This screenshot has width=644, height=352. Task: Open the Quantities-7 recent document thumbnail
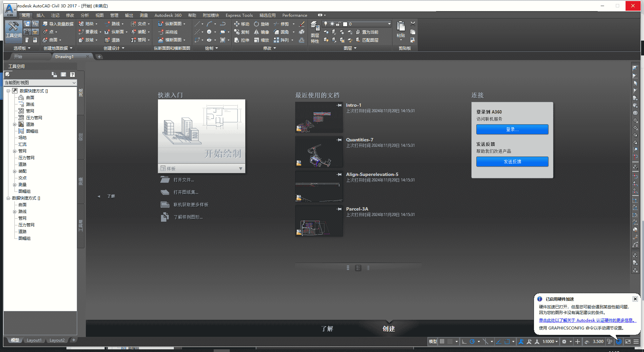click(x=319, y=152)
